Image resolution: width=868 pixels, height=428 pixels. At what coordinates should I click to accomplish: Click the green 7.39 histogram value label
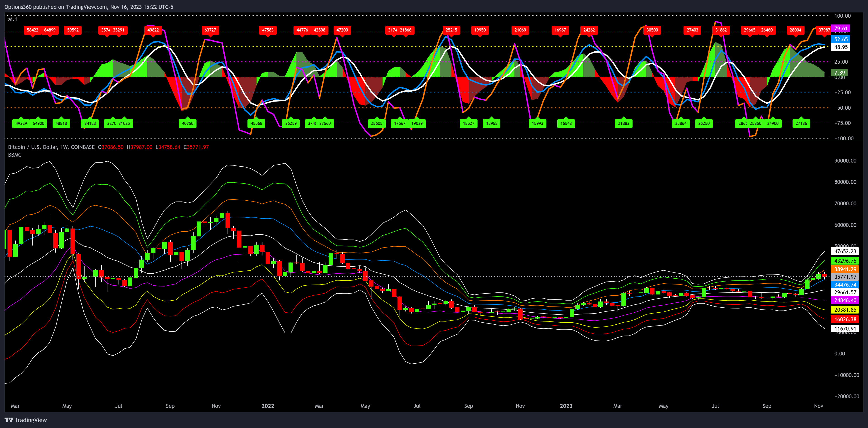point(839,73)
